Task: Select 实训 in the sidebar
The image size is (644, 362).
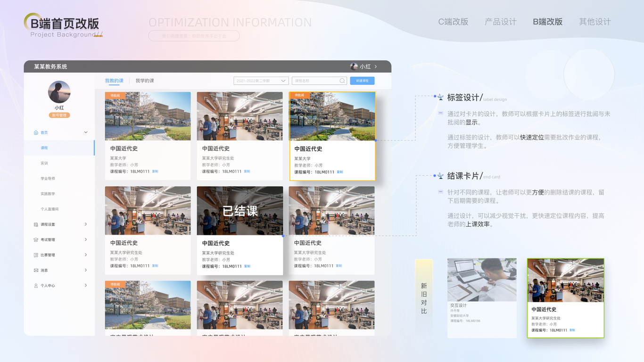Action: pyautogui.click(x=44, y=163)
